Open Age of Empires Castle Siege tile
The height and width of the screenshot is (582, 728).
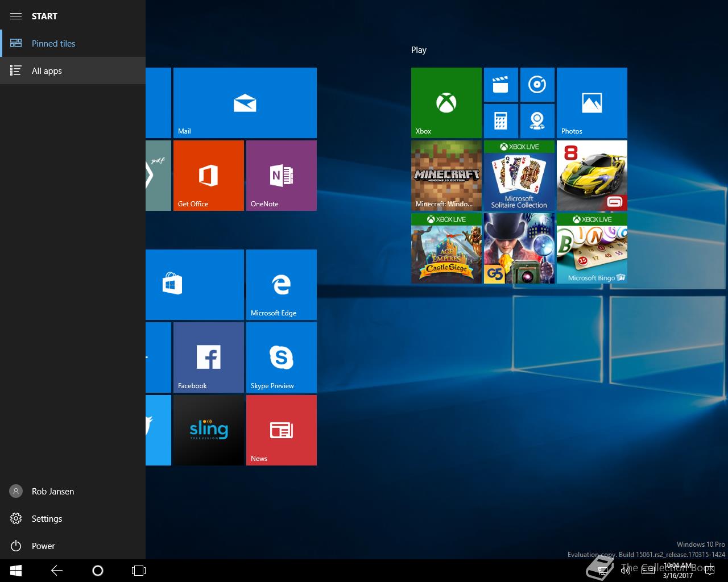446,248
